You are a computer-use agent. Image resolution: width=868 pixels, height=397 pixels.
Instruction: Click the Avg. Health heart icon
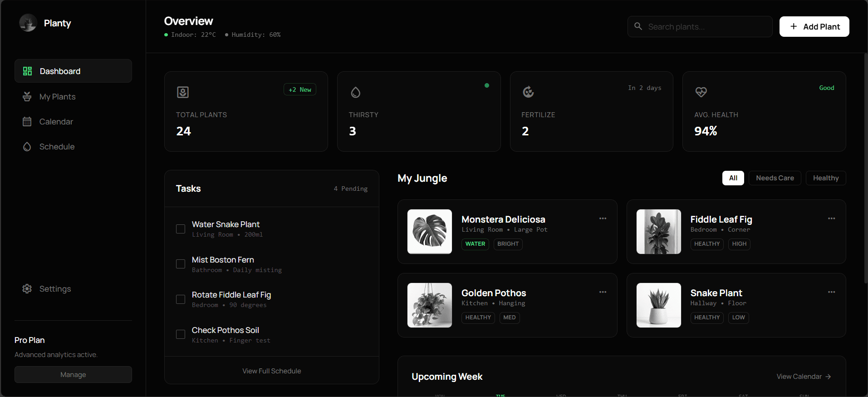point(701,92)
